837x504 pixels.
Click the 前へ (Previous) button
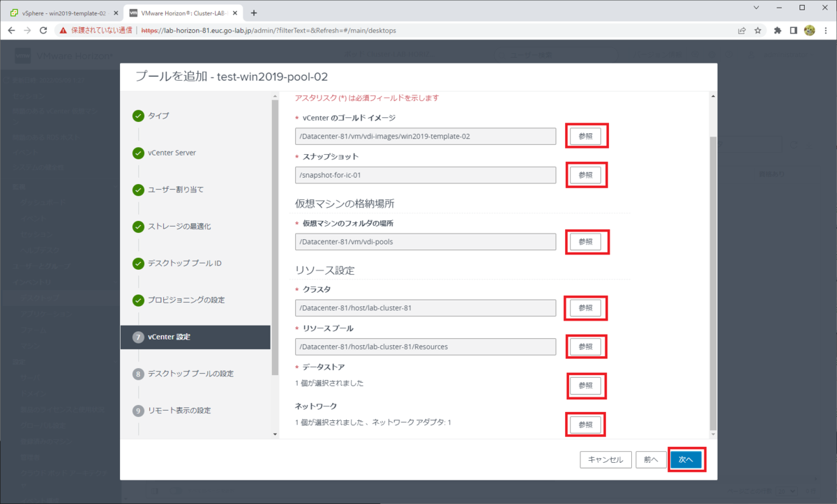(x=651, y=459)
